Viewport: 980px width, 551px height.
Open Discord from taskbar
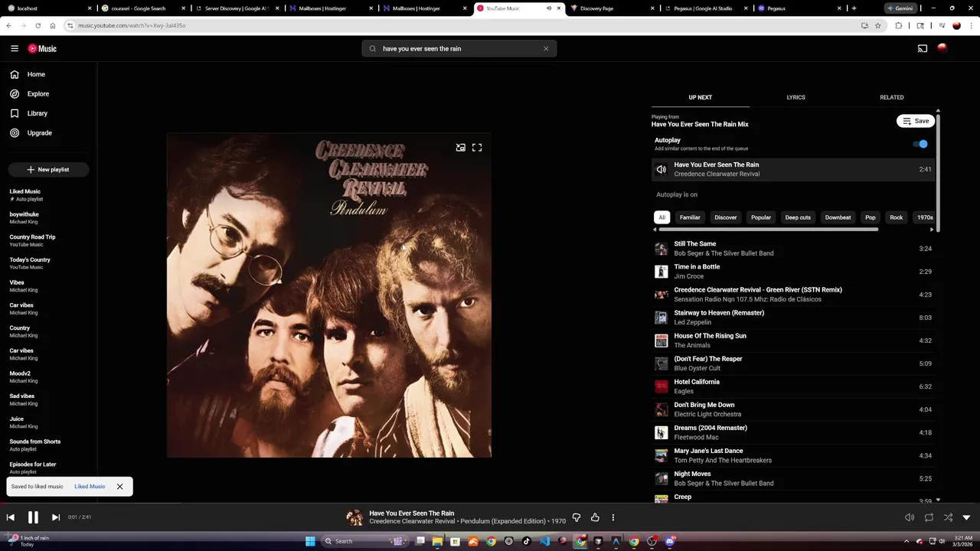tap(670, 541)
